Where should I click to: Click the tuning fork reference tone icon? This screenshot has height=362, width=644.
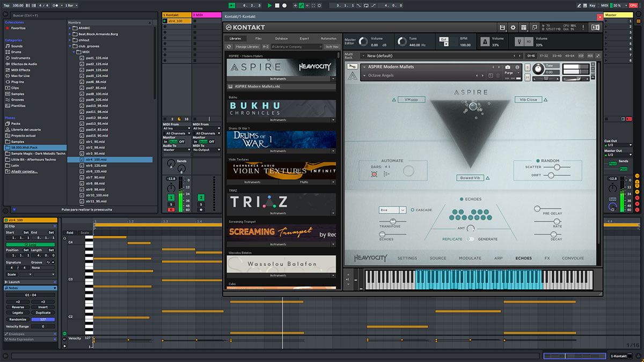[x=519, y=41]
